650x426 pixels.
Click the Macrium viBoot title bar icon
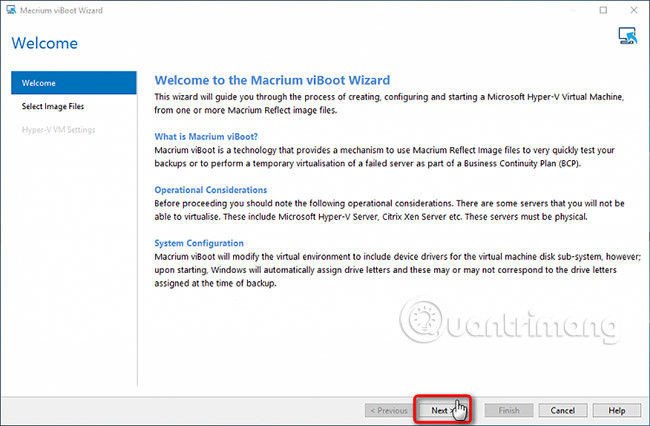point(11,10)
